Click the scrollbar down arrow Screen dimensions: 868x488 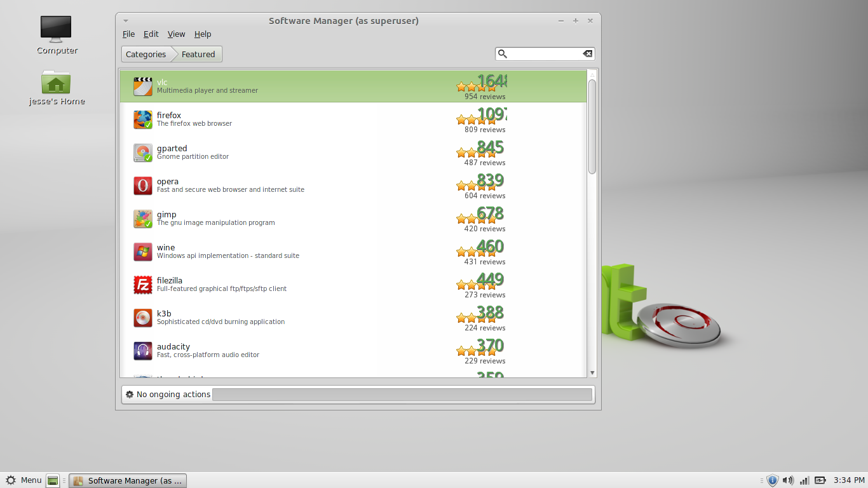[x=592, y=373]
